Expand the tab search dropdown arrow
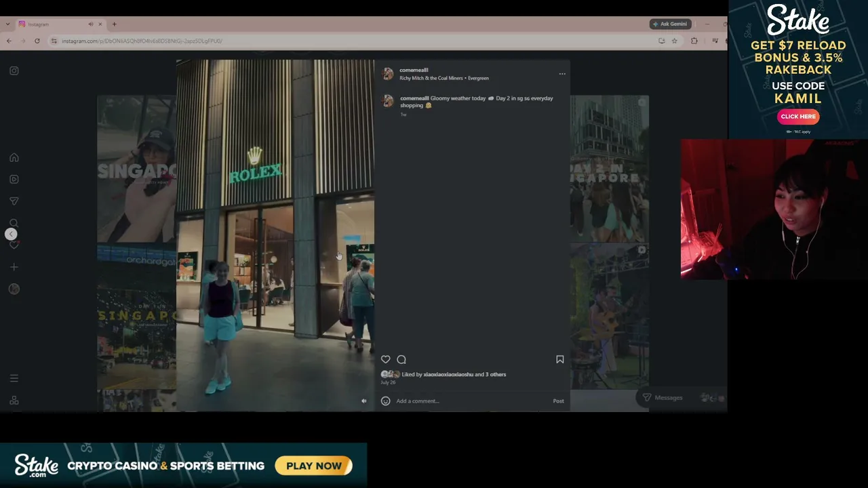The width and height of the screenshot is (868, 488). pos(7,24)
